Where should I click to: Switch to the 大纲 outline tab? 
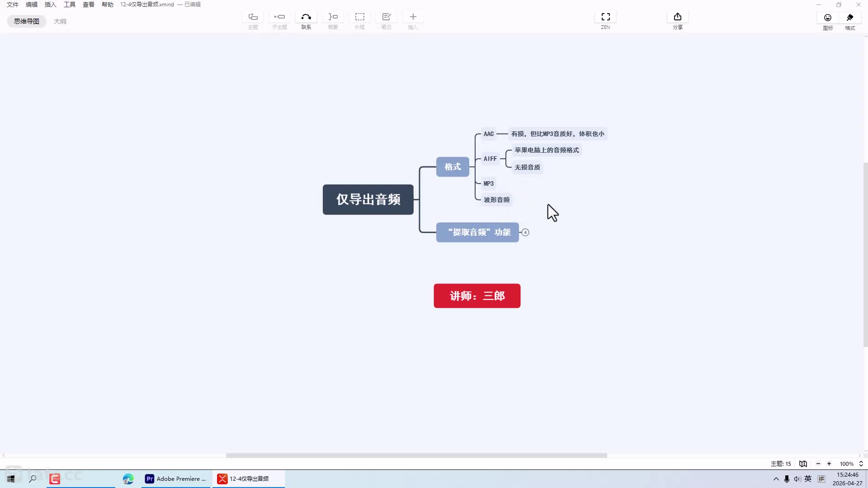click(x=60, y=21)
